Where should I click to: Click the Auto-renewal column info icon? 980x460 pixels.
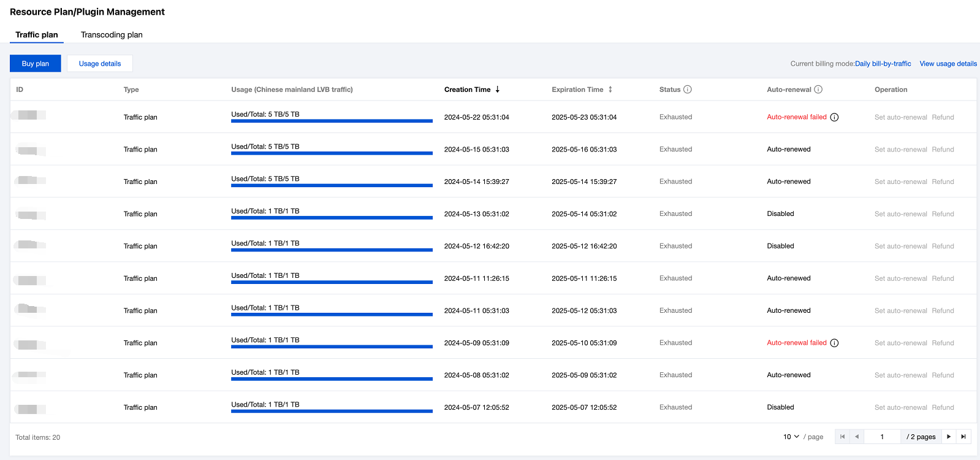coord(818,90)
